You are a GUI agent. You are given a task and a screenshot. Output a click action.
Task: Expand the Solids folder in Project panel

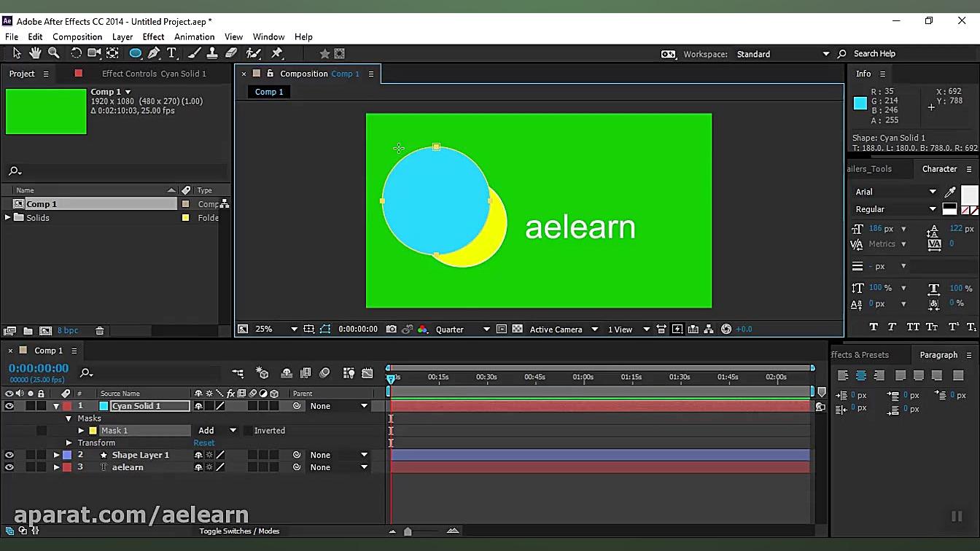8,218
